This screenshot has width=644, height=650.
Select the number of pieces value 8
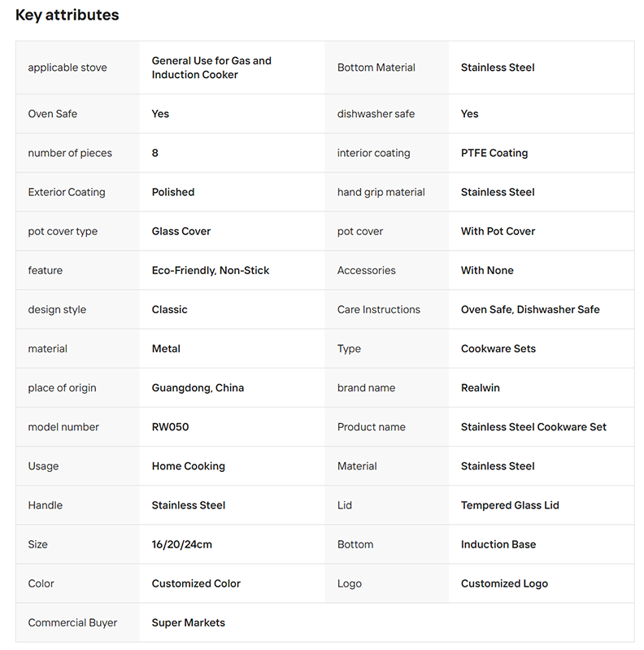point(155,153)
